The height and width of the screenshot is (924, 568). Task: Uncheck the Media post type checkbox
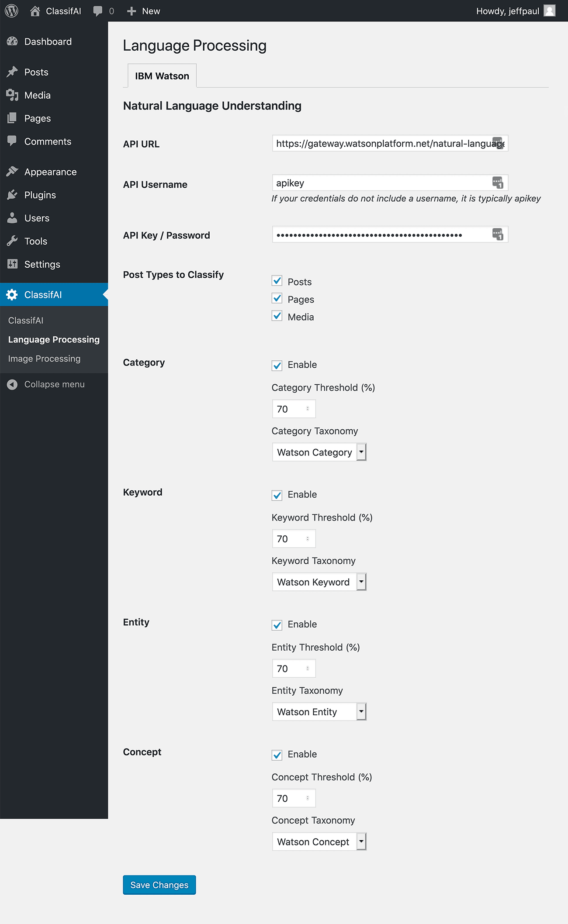[277, 316]
